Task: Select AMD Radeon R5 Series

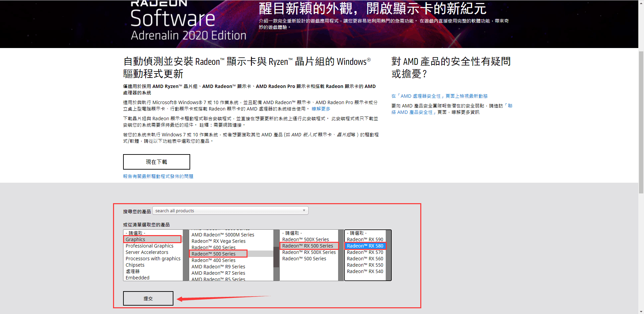Action: tap(231, 279)
